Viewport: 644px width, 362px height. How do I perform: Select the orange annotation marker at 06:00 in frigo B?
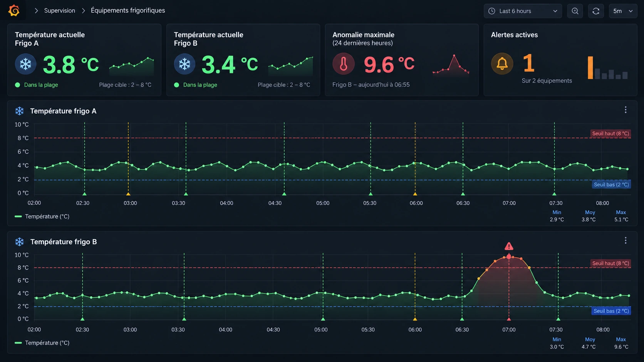click(415, 319)
